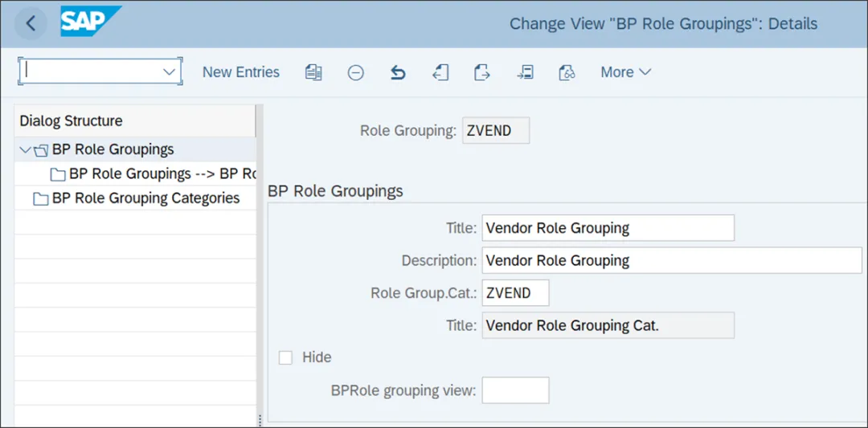
Task: Click the SAP logo
Action: 90,22
